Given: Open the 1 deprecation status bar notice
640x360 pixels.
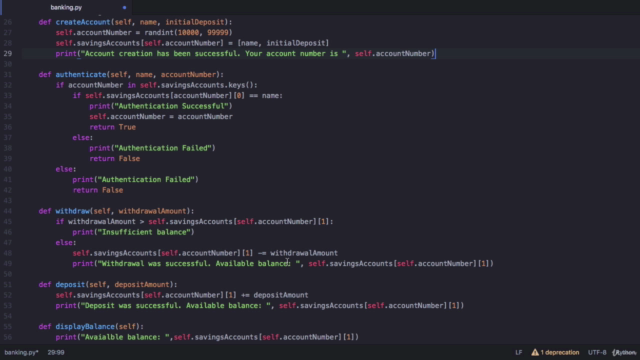Looking at the screenshot, I should click(x=555, y=352).
